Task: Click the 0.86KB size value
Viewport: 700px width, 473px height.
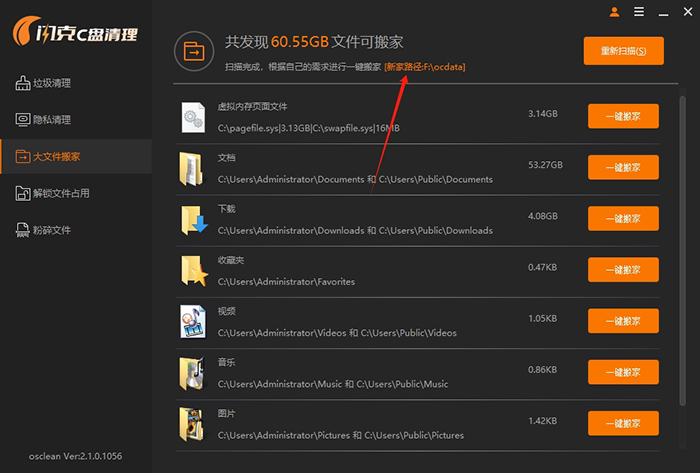Action: tap(542, 369)
